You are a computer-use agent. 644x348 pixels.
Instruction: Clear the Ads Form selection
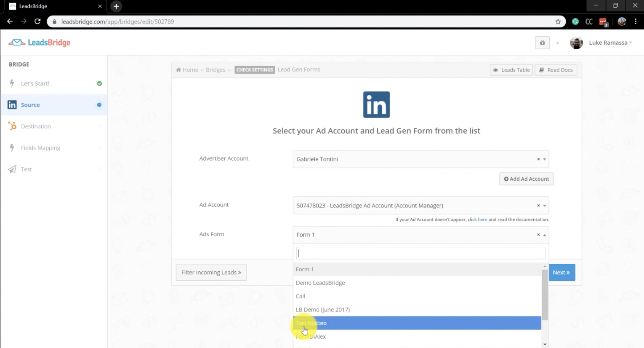point(538,235)
